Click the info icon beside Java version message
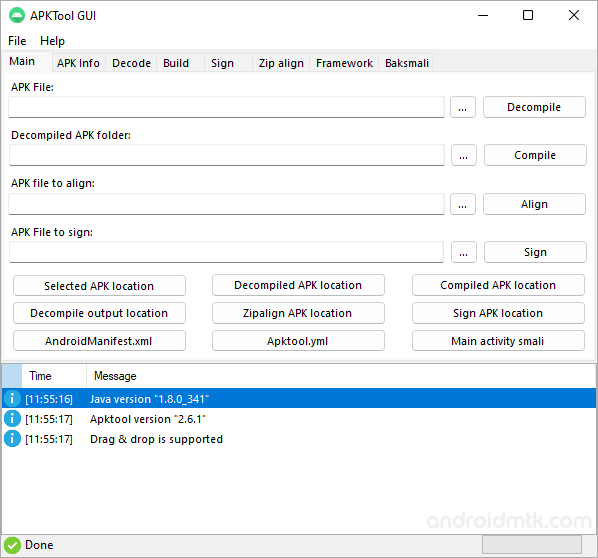 (x=12, y=399)
